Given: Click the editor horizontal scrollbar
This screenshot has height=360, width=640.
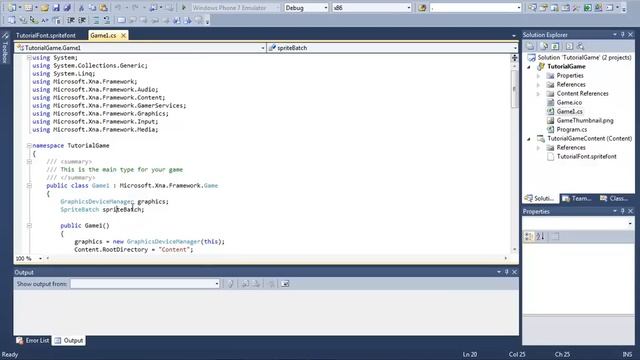Looking at the screenshot, I should coord(276,258).
